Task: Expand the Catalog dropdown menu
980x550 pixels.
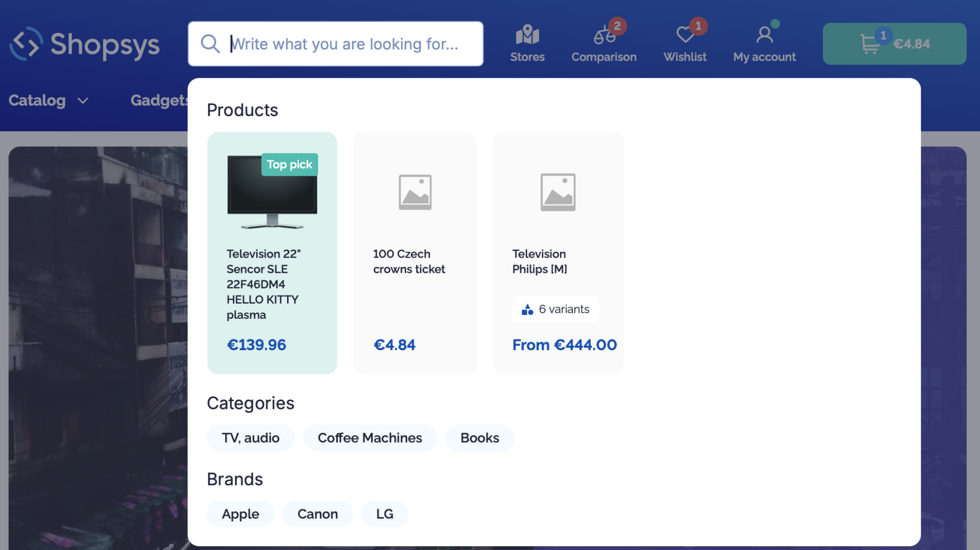Action: point(49,100)
